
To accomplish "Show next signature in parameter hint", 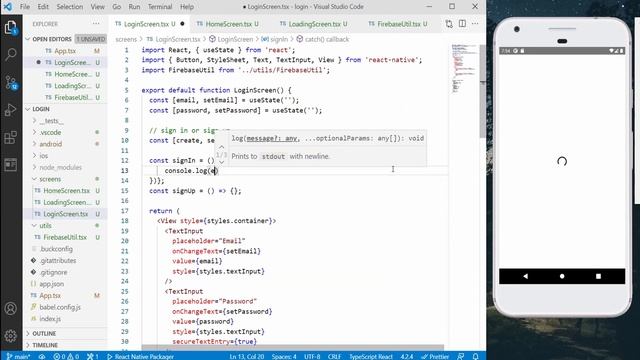I will pos(222,162).
